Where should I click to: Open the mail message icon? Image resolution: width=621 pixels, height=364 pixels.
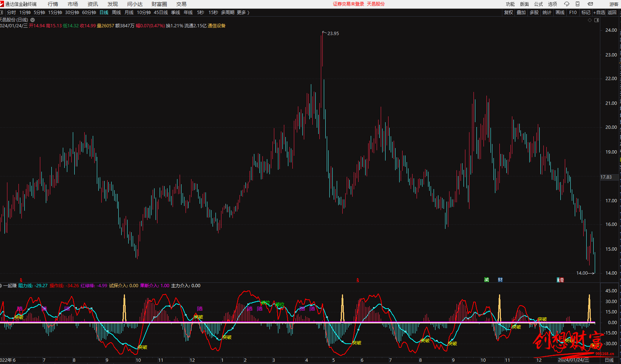(x=590, y=4)
